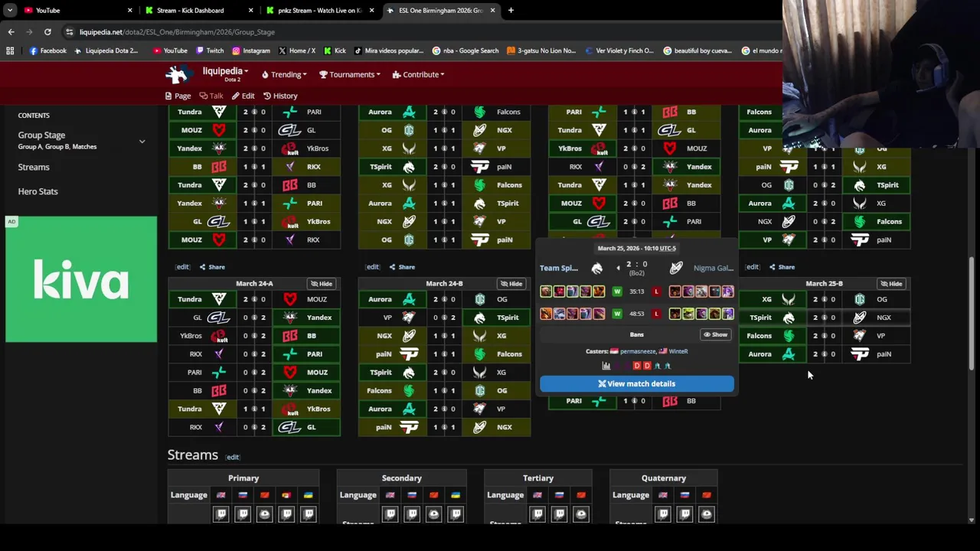Click info icon for XG vs OG match
The image size is (980, 551).
824,299
